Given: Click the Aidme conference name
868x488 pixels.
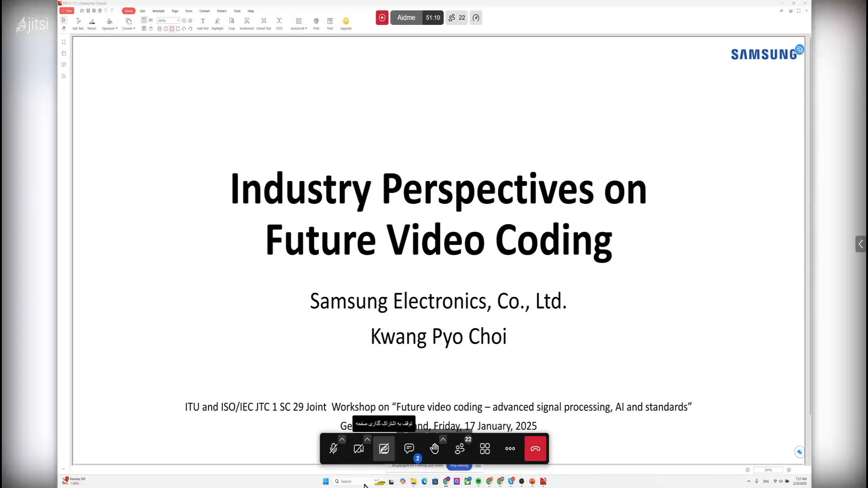Looking at the screenshot, I should tap(406, 18).
